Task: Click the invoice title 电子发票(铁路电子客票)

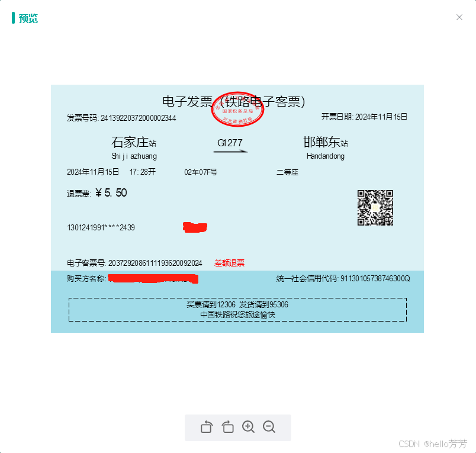Action: [234, 102]
